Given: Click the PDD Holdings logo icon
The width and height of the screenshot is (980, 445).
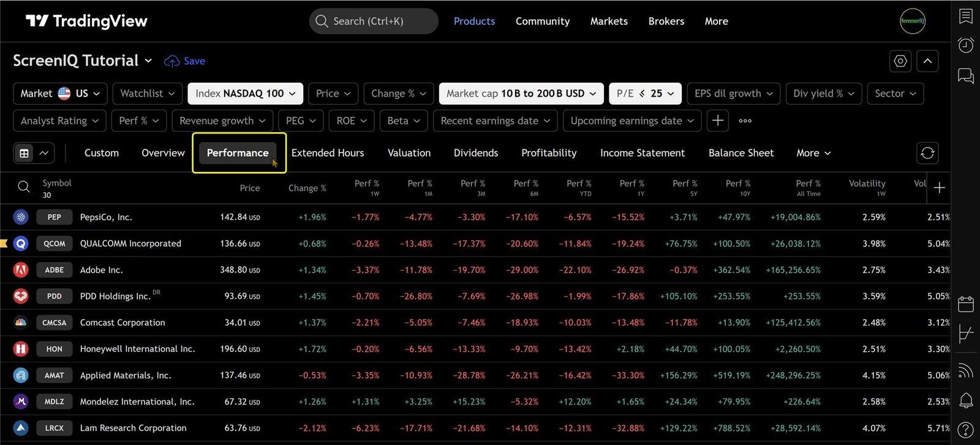Looking at the screenshot, I should tap(21, 296).
